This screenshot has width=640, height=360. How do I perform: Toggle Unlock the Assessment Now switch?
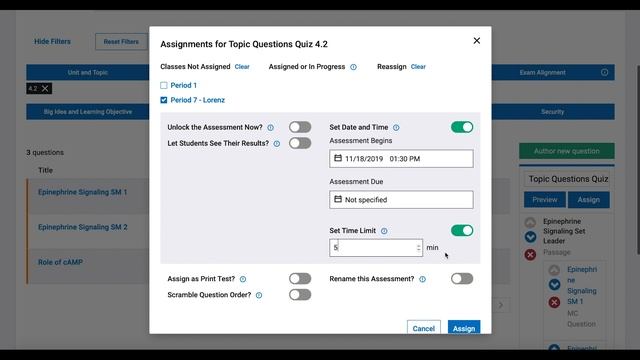[x=300, y=127]
